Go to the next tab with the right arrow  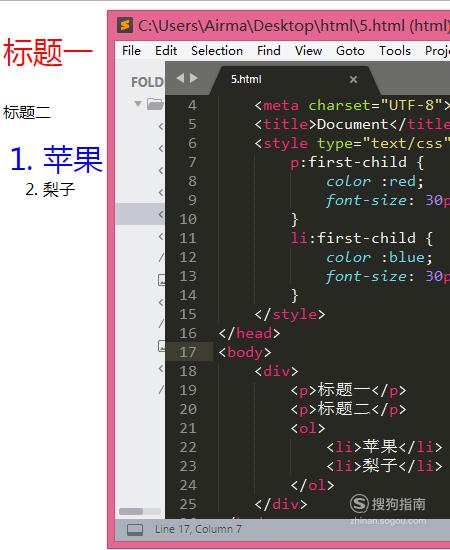[194, 78]
